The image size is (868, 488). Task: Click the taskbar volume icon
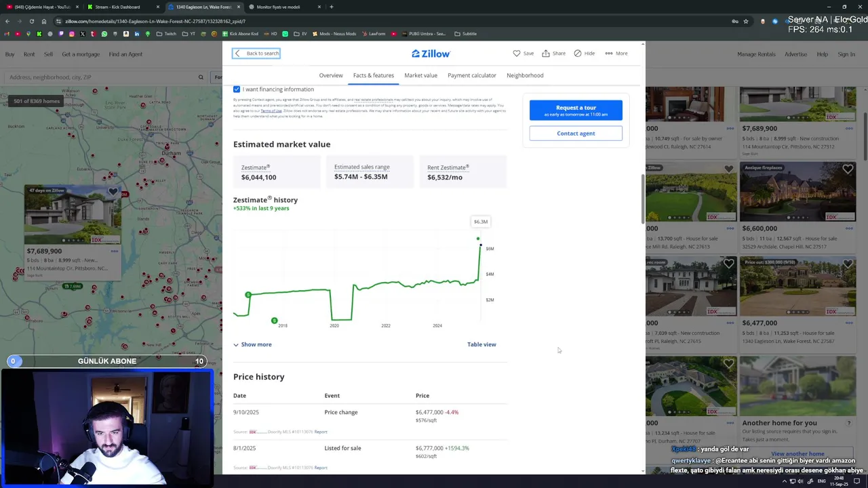click(x=801, y=481)
